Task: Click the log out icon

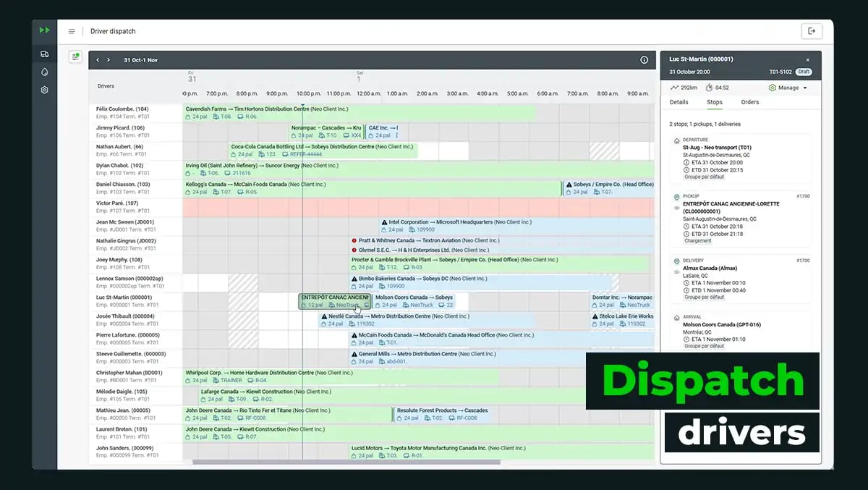Action: (812, 31)
